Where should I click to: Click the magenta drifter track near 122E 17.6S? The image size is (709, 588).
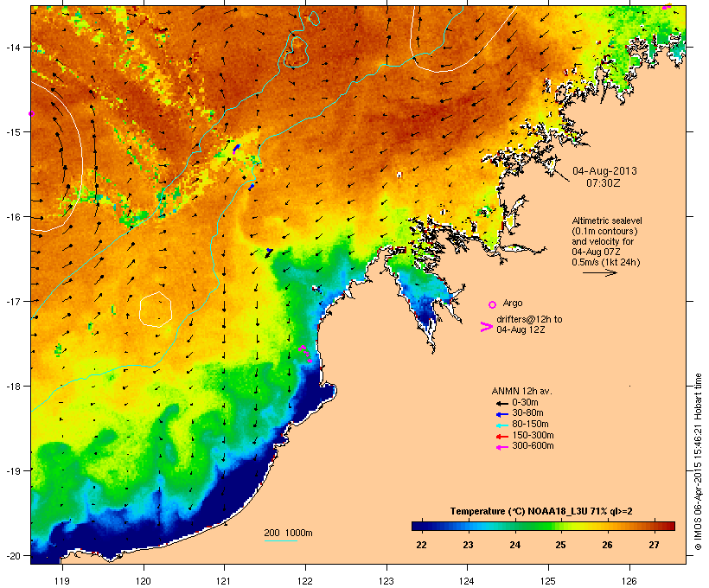306,354
